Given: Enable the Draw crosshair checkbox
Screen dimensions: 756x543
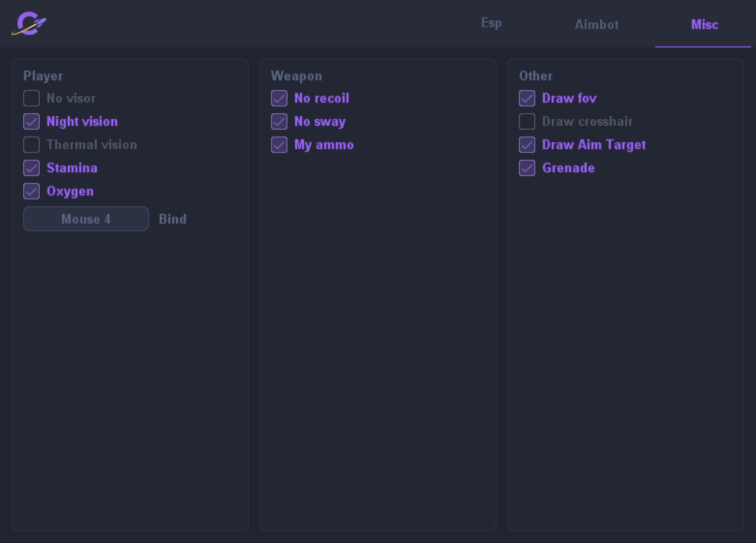Looking at the screenshot, I should (x=527, y=121).
